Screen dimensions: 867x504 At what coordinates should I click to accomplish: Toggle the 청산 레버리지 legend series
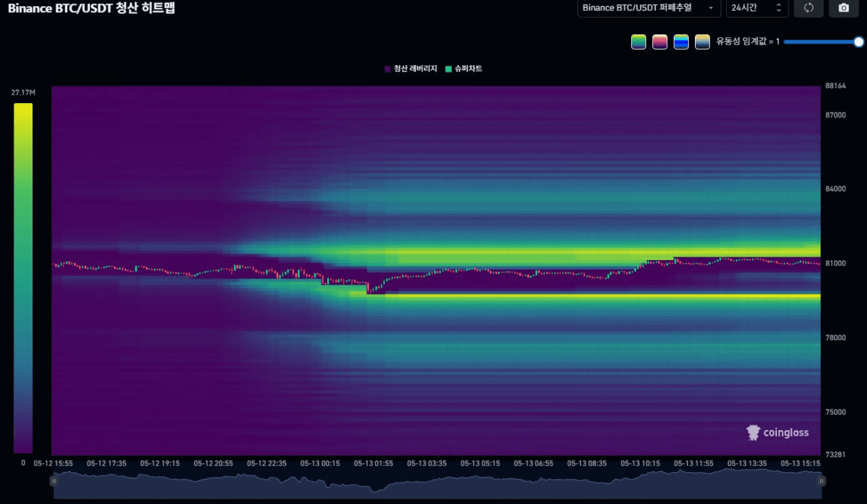[x=411, y=69]
